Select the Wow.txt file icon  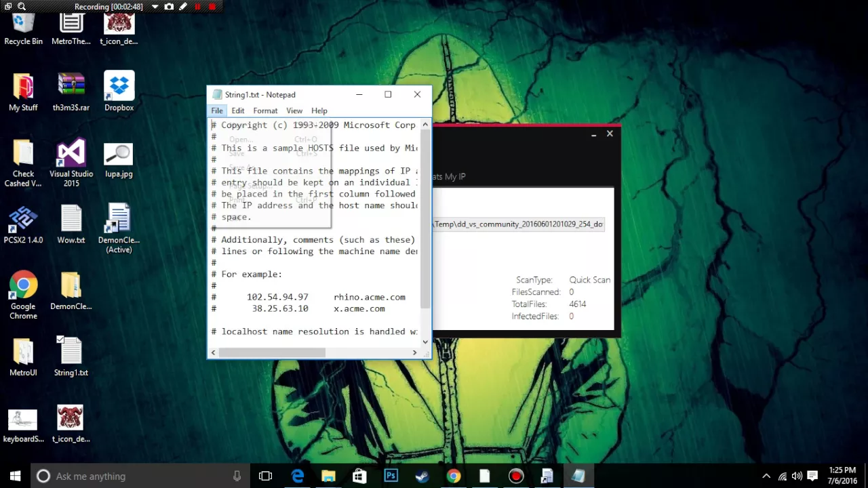coord(71,224)
